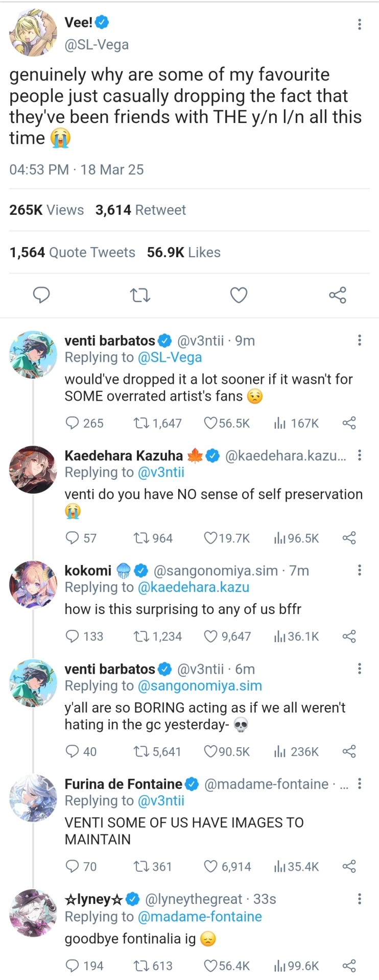
Task: Retweet Kaedehara Kazuha's reply
Action: [x=140, y=538]
